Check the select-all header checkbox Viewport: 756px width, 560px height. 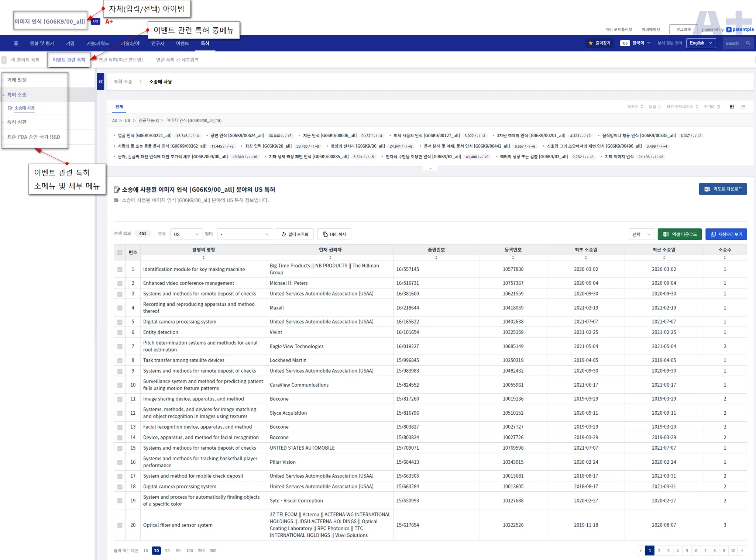(120, 253)
